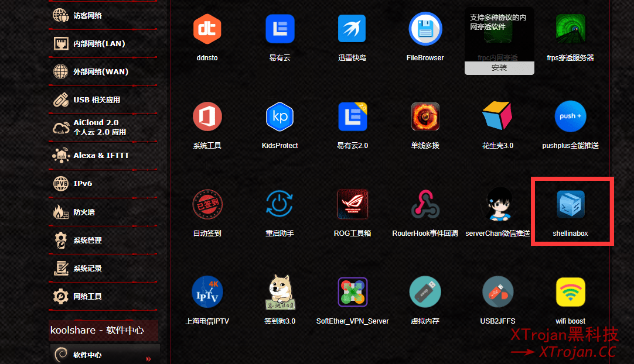
Task: Open the shellinabox plugin icon
Action: 570,204
